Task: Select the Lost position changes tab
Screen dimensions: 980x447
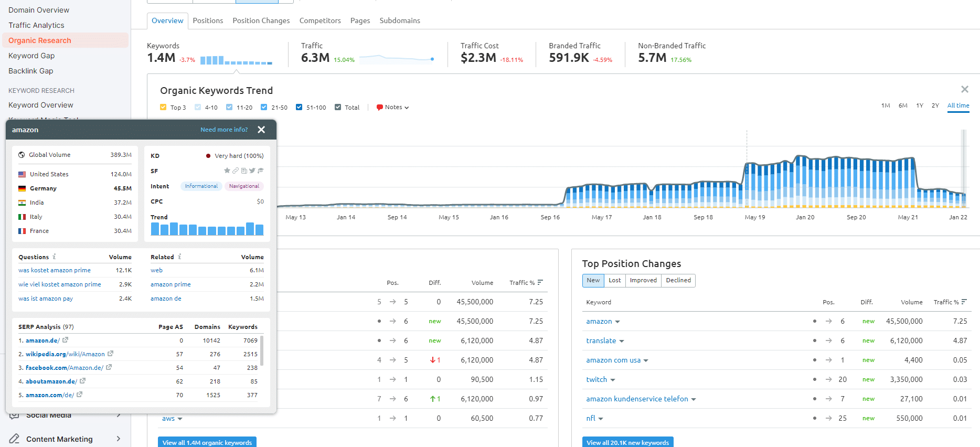Action: (x=615, y=280)
